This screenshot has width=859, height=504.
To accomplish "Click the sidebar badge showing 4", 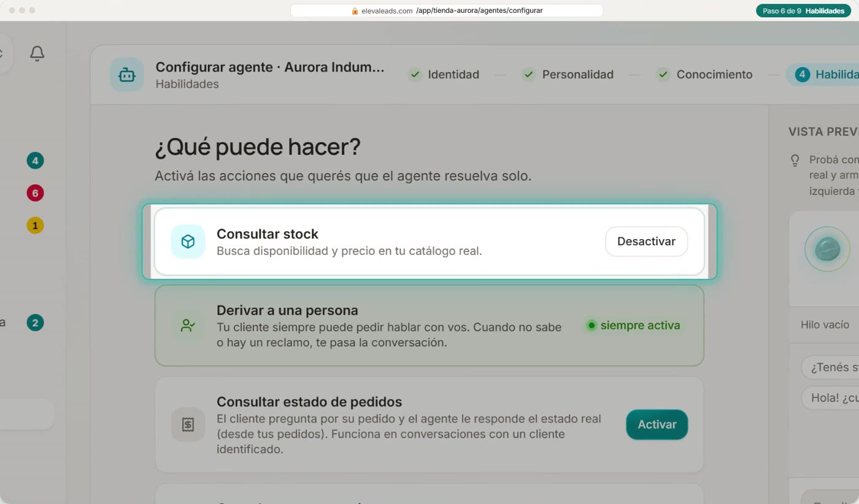I will click(35, 161).
